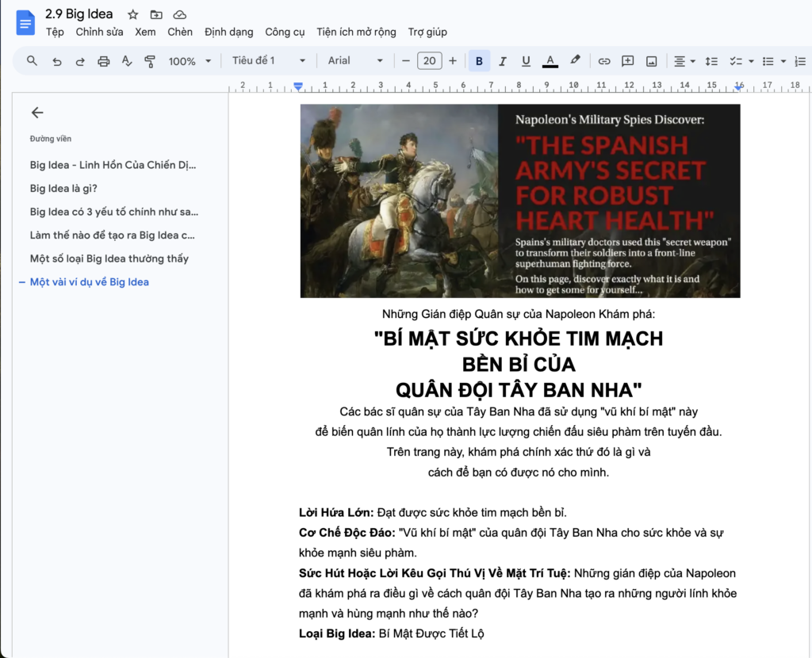This screenshot has width=812, height=658.
Task: Insert a link
Action: 603,61
